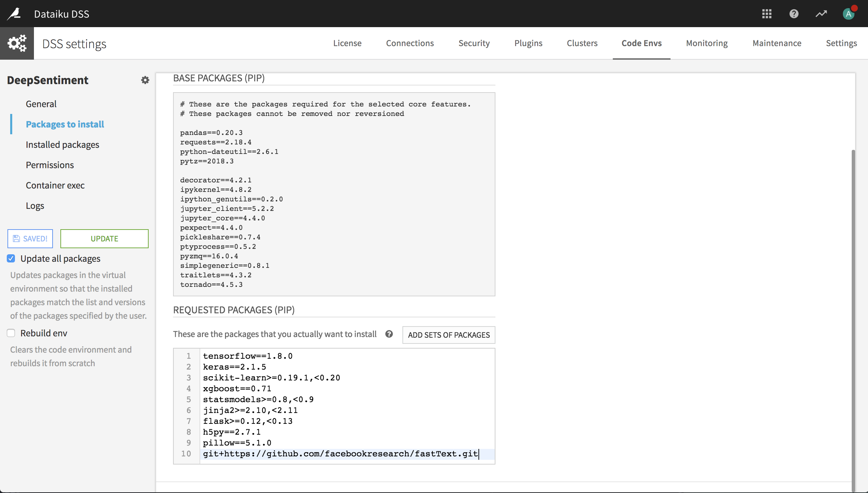Go to the Clusters tab
This screenshot has width=868, height=493.
tap(582, 43)
